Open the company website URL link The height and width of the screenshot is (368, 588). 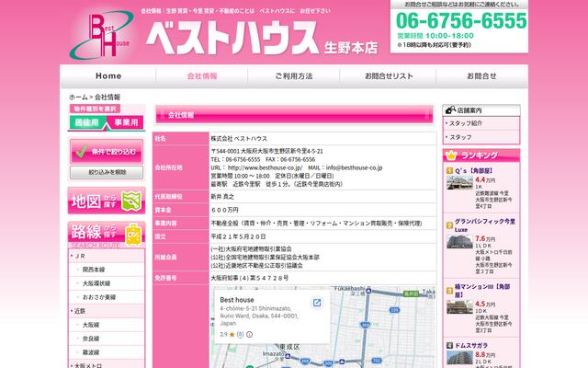point(265,167)
